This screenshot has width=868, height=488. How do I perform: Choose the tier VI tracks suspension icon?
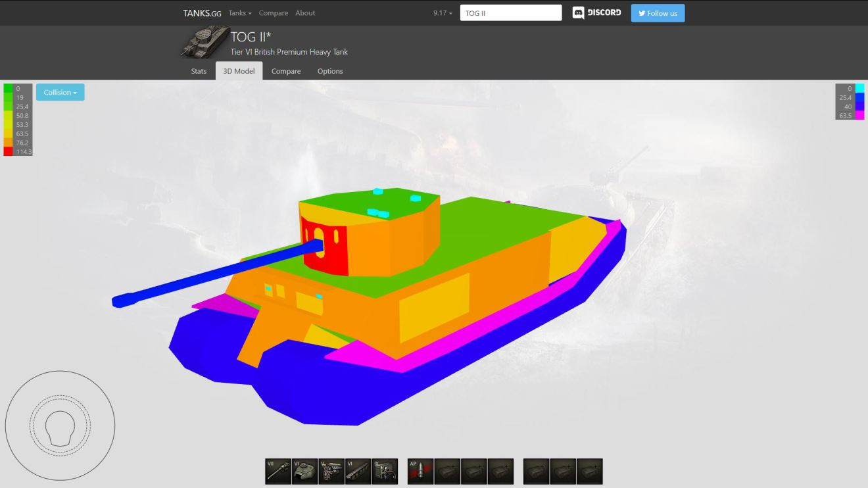point(358,472)
